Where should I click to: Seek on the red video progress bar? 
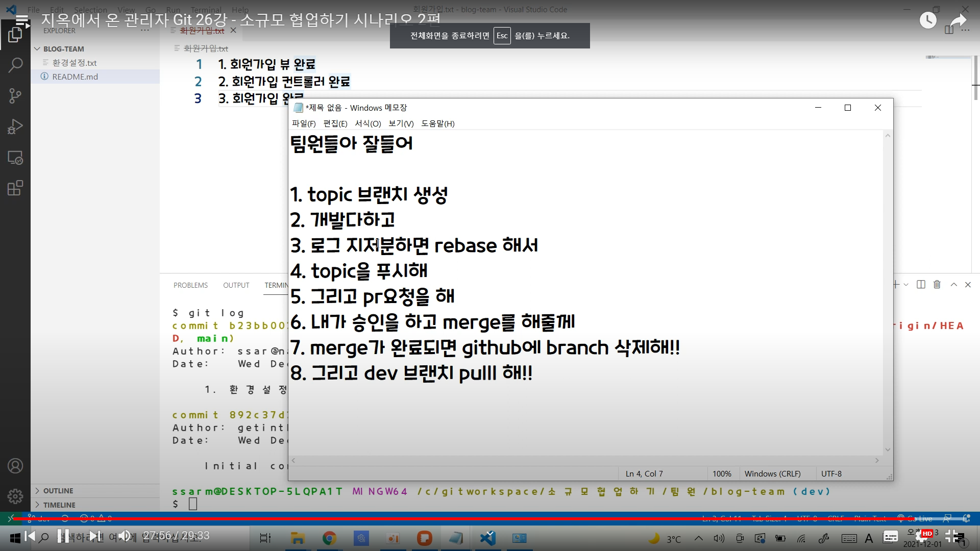pyautogui.click(x=490, y=519)
